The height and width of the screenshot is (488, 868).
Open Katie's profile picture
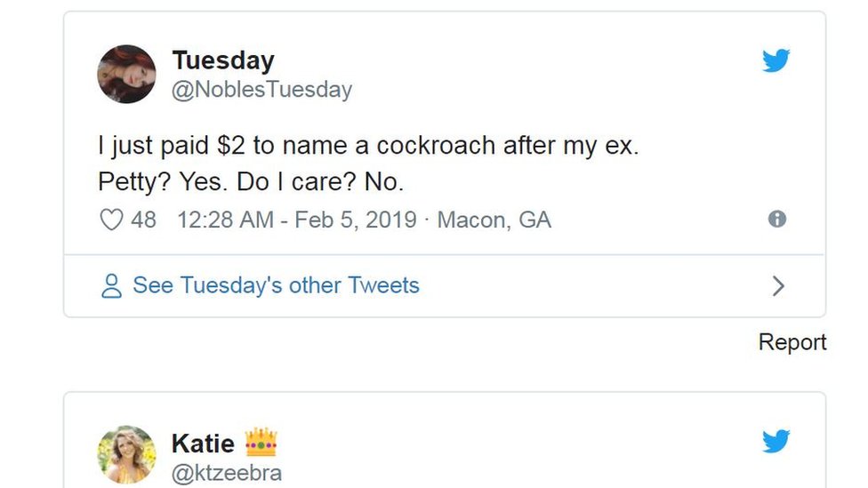click(x=126, y=454)
